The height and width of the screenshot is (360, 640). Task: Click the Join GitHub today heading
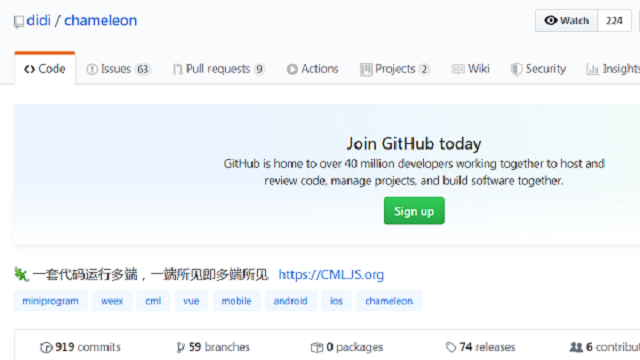[x=414, y=144]
